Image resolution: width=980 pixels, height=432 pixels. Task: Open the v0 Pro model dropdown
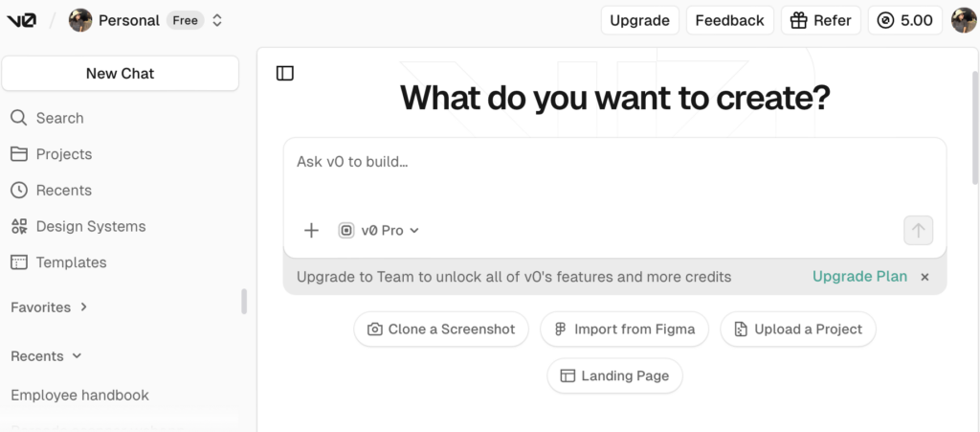point(380,230)
